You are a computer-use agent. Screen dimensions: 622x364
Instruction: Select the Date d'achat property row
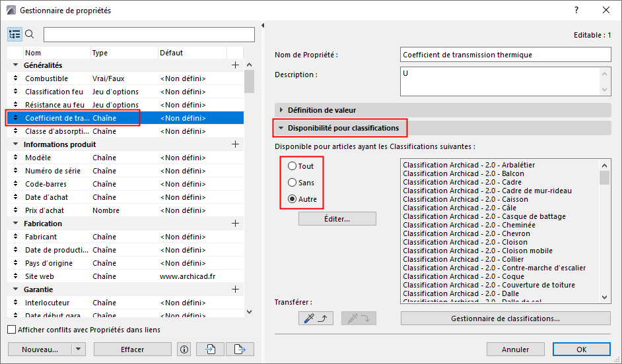(x=125, y=197)
